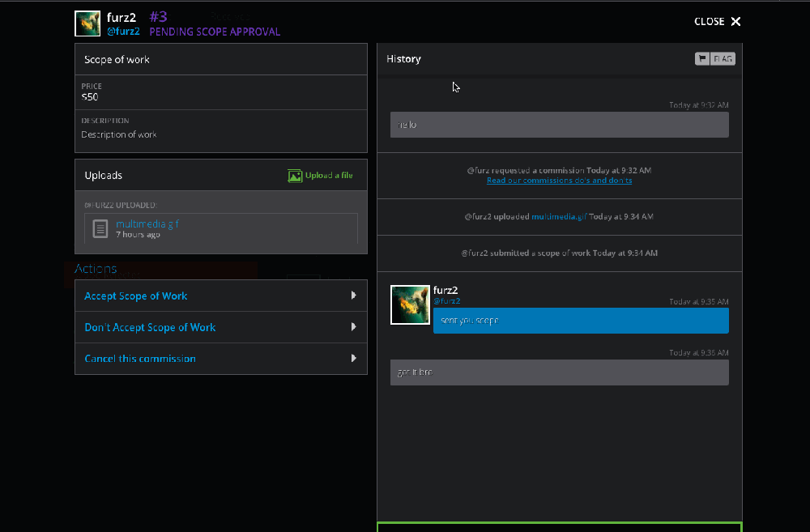
Task: Focus the green-outlined message box at bottom
Action: (559, 527)
